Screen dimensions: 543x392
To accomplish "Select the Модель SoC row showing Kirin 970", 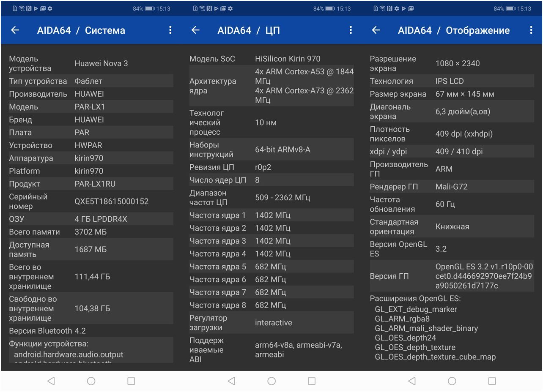I will pyautogui.click(x=271, y=59).
